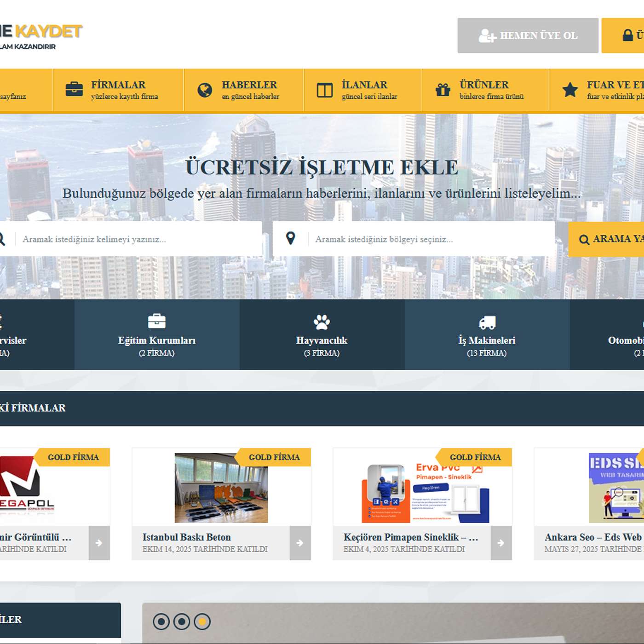Click the star icon beside FUAR VE ETKİNLİK
644x644 pixels.
coord(570,90)
